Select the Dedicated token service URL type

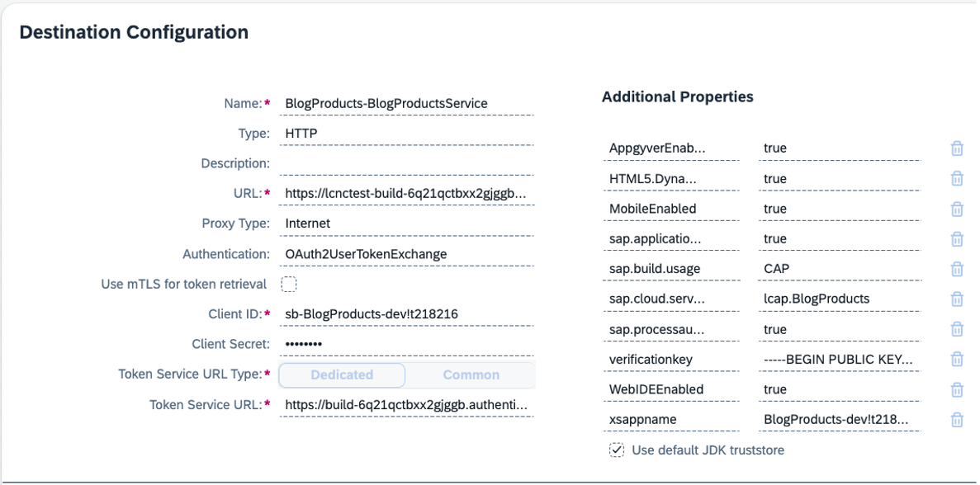point(341,374)
